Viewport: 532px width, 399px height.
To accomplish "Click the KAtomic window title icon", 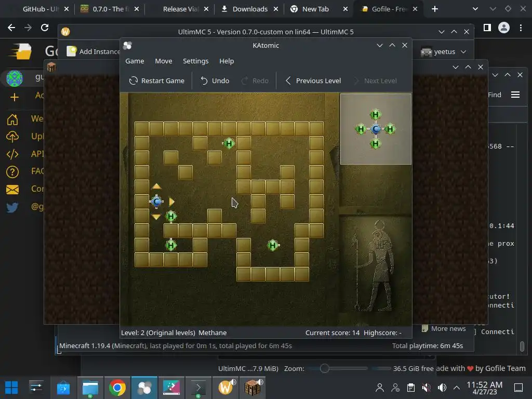I will [128, 46].
